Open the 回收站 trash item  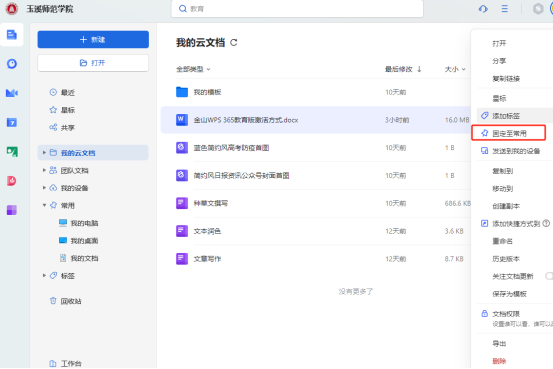click(x=66, y=301)
